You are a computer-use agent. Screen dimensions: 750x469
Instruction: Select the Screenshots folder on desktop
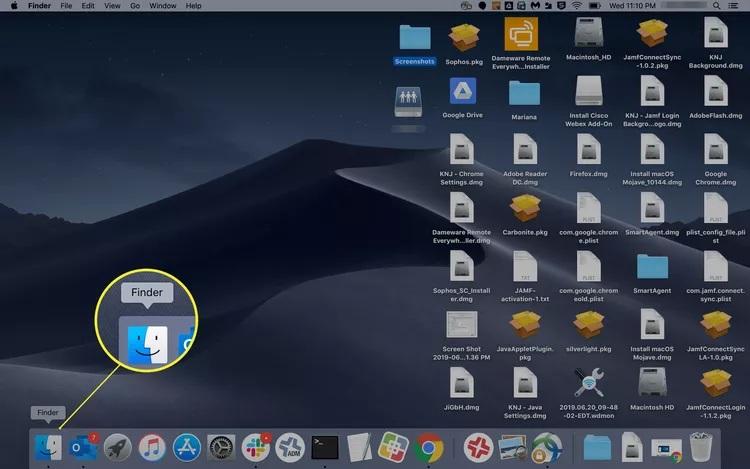pyautogui.click(x=414, y=37)
